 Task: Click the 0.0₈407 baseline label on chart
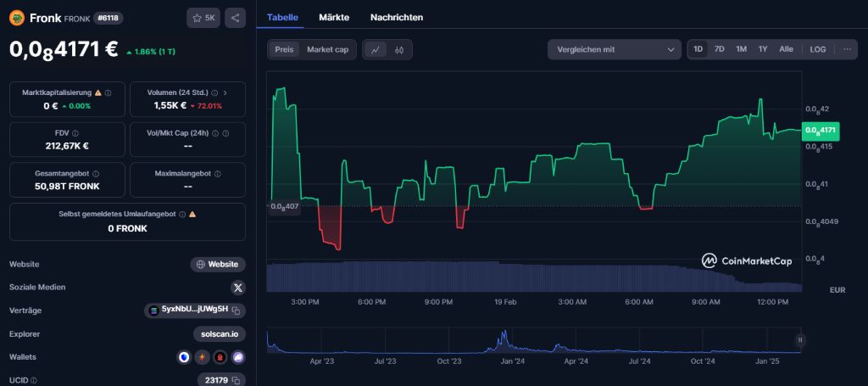coord(284,206)
